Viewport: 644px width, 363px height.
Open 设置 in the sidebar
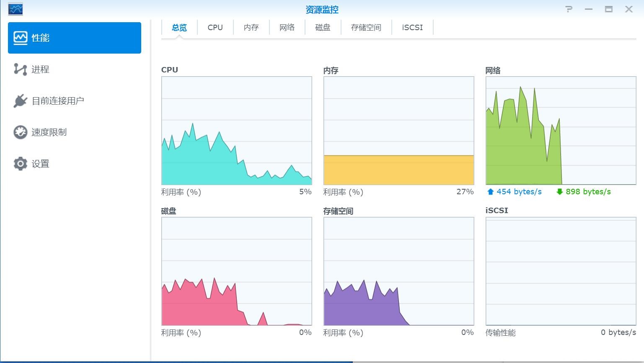coord(75,164)
